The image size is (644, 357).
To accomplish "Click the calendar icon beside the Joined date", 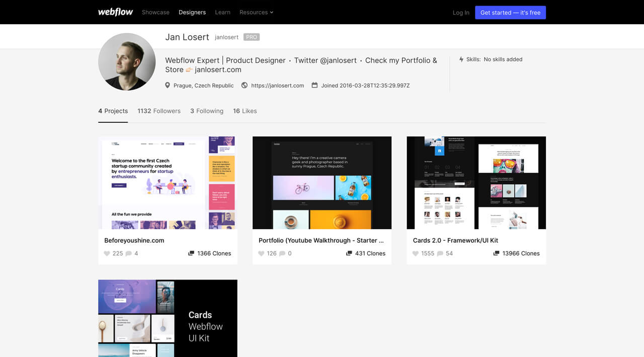I will [x=314, y=86].
